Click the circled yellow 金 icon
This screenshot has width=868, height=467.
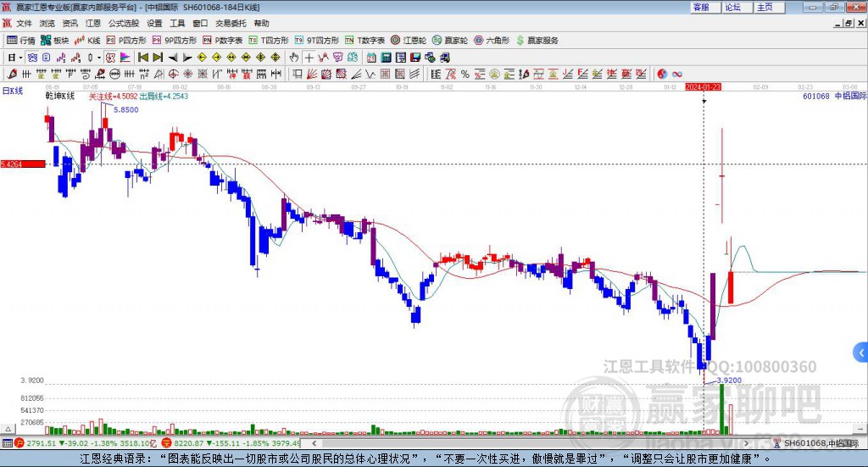tap(494, 74)
